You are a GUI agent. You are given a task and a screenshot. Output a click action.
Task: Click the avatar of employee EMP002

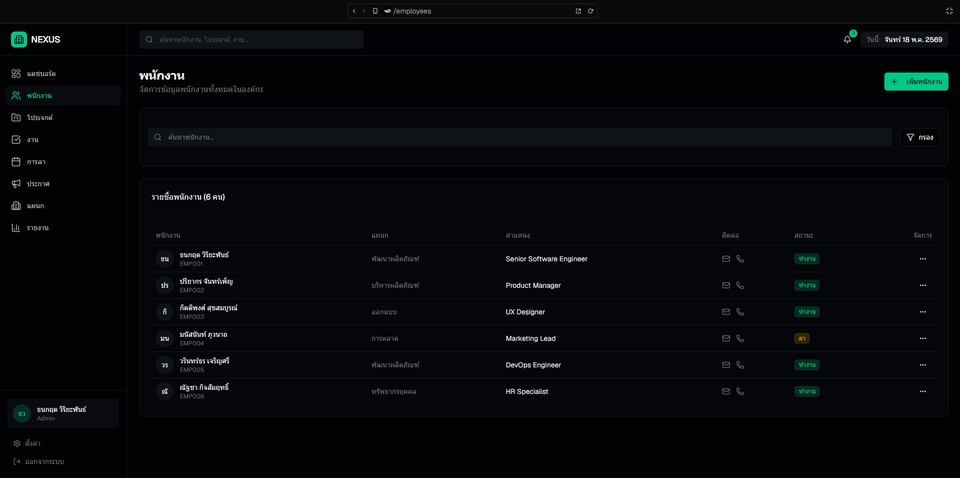point(165,285)
